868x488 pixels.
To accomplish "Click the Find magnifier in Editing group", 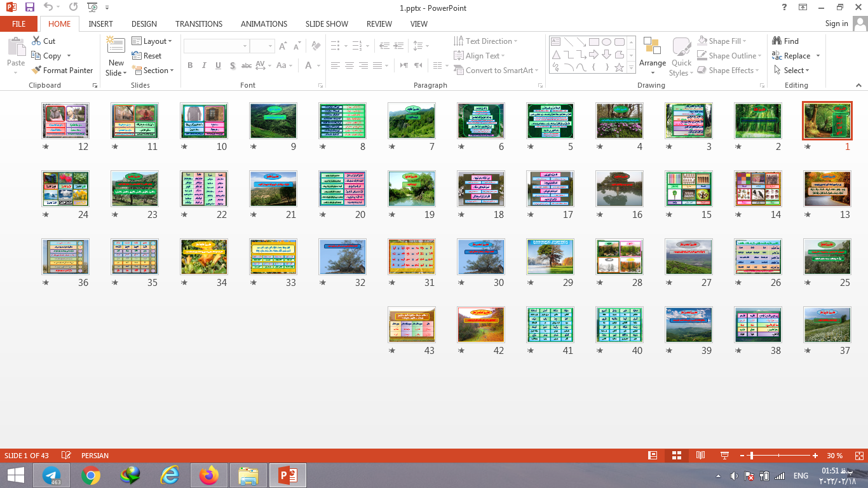I will point(776,41).
